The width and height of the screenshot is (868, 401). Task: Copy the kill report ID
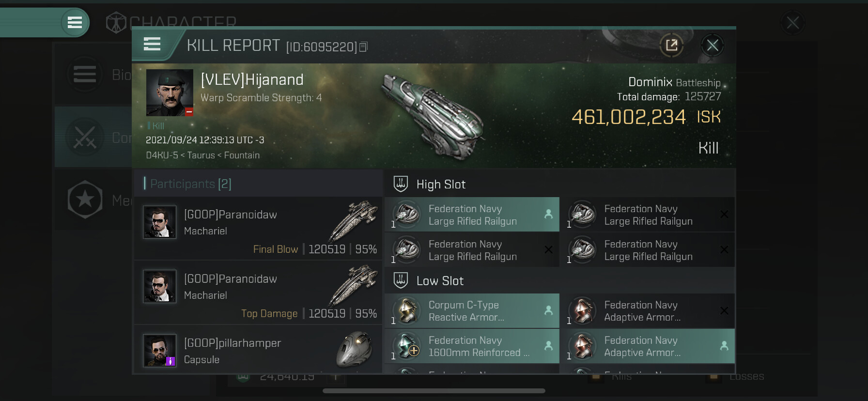click(364, 46)
